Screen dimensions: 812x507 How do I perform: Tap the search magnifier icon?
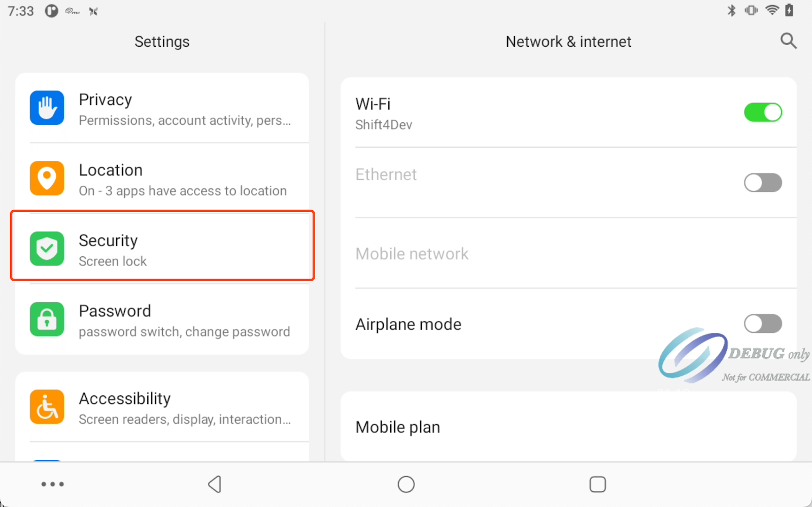[x=788, y=41]
